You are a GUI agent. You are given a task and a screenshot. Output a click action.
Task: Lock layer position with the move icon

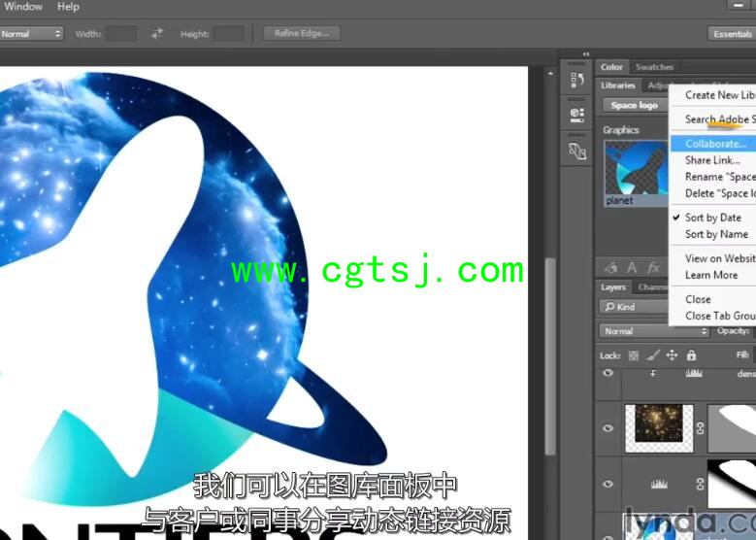[x=672, y=355]
